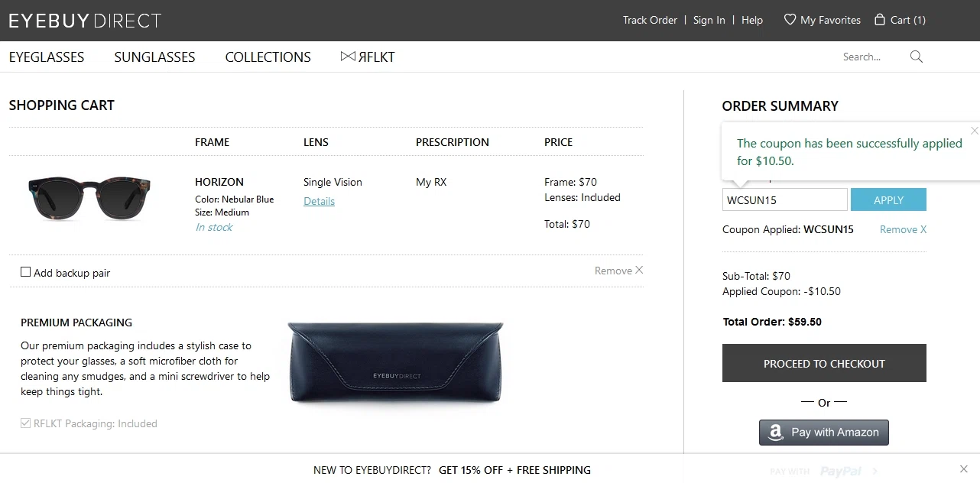Focus the coupon code input field
The image size is (980, 483).
[x=785, y=199]
